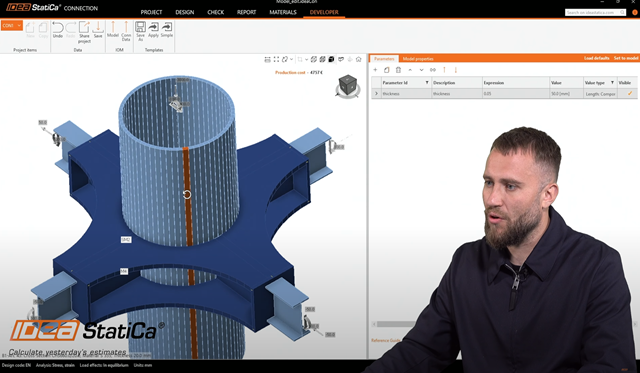Add a new parameter with plus icon
This screenshot has width=640, height=373.
375,70
